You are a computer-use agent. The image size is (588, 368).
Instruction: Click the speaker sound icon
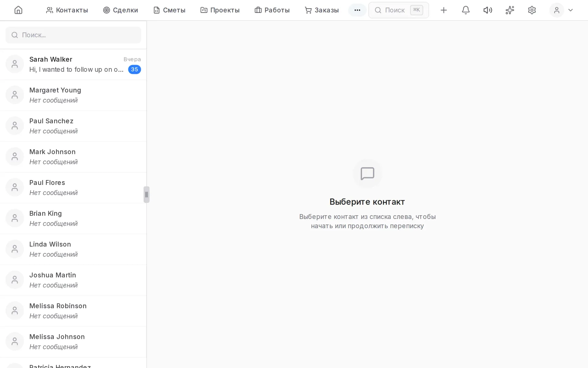[x=488, y=10]
